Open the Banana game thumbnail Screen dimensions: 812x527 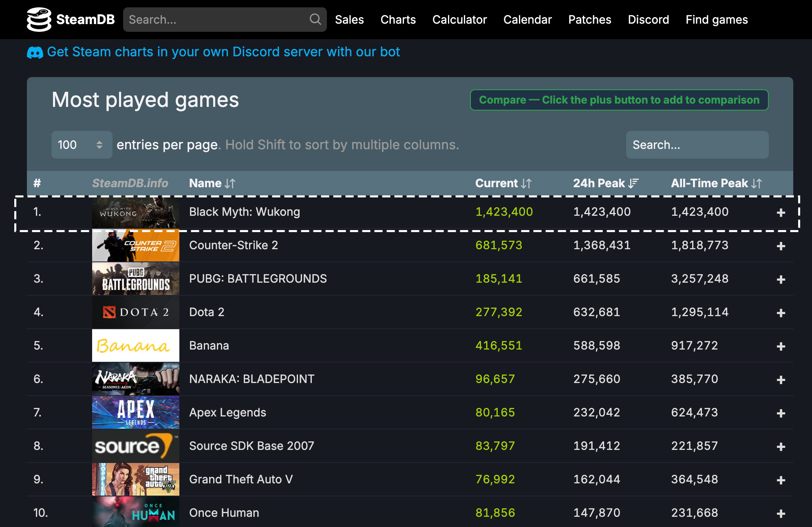[x=136, y=345]
